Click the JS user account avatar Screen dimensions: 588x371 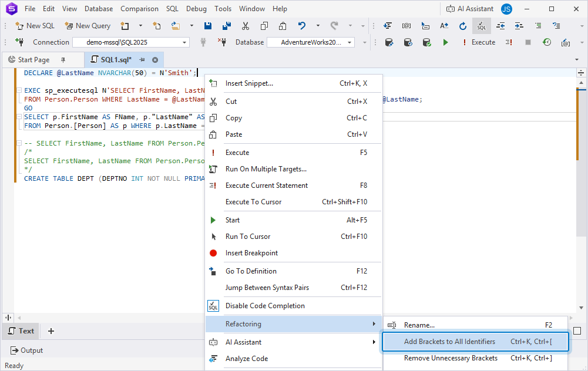pyautogui.click(x=506, y=9)
